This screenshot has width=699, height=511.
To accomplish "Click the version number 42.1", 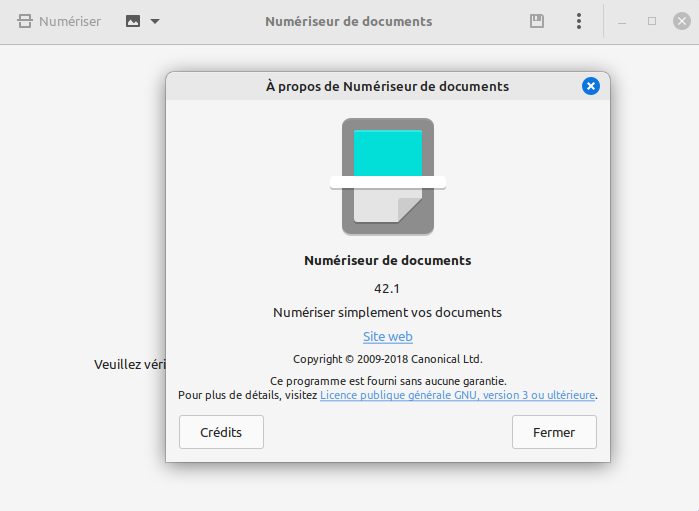I will (388, 289).
